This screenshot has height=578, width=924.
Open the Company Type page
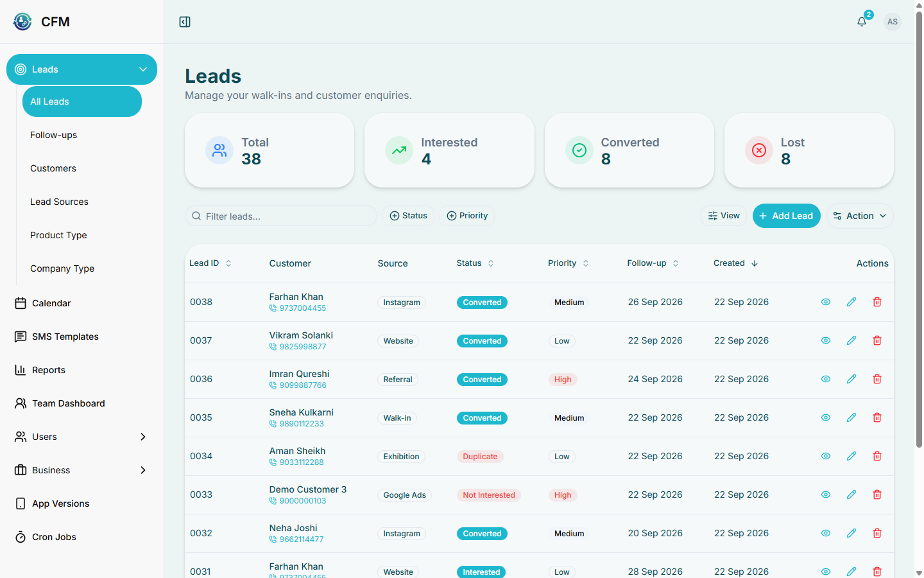pyautogui.click(x=82, y=268)
